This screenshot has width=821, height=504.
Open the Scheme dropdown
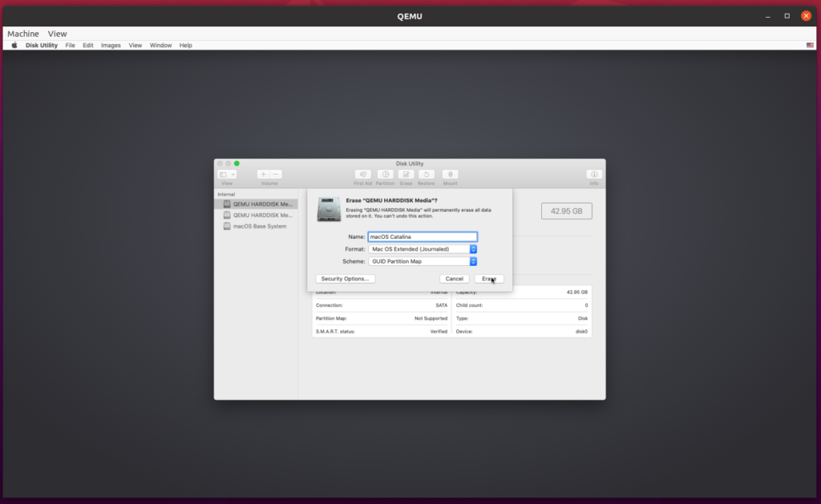[x=472, y=260]
